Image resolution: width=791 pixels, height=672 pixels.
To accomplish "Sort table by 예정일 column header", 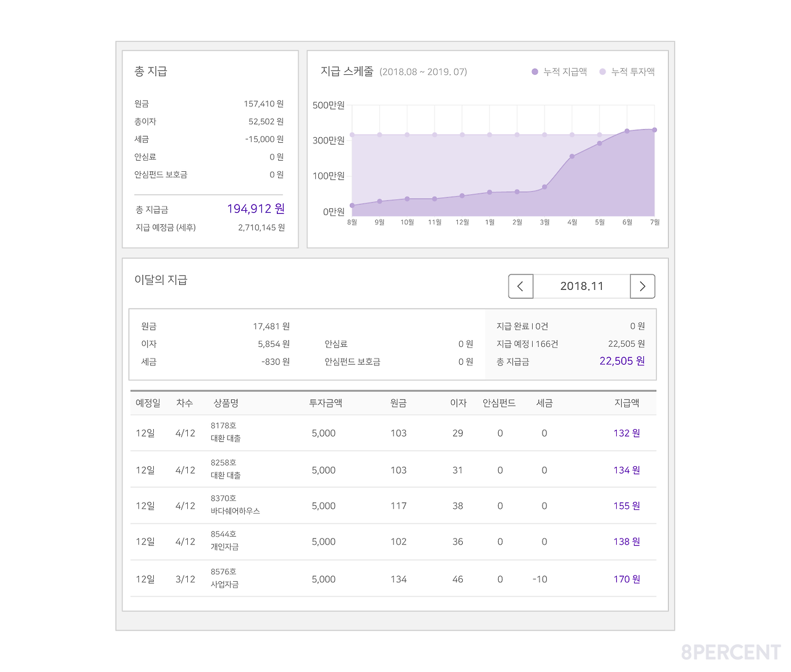I will [148, 403].
